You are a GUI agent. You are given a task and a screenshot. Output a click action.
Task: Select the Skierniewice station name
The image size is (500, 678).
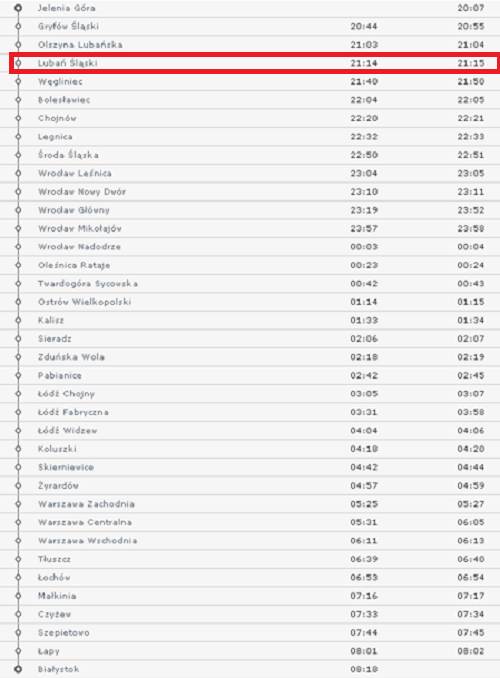[66, 467]
